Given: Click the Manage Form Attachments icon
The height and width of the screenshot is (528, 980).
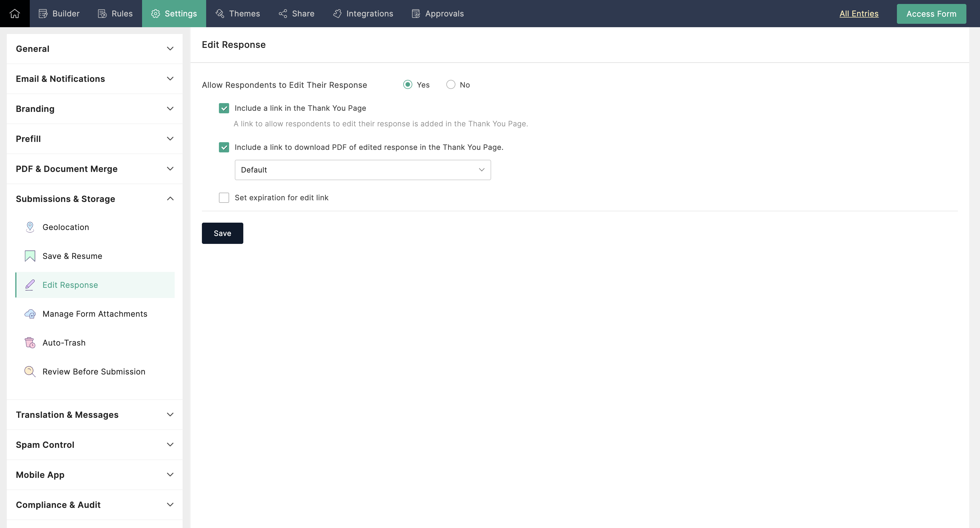Looking at the screenshot, I should (x=30, y=313).
